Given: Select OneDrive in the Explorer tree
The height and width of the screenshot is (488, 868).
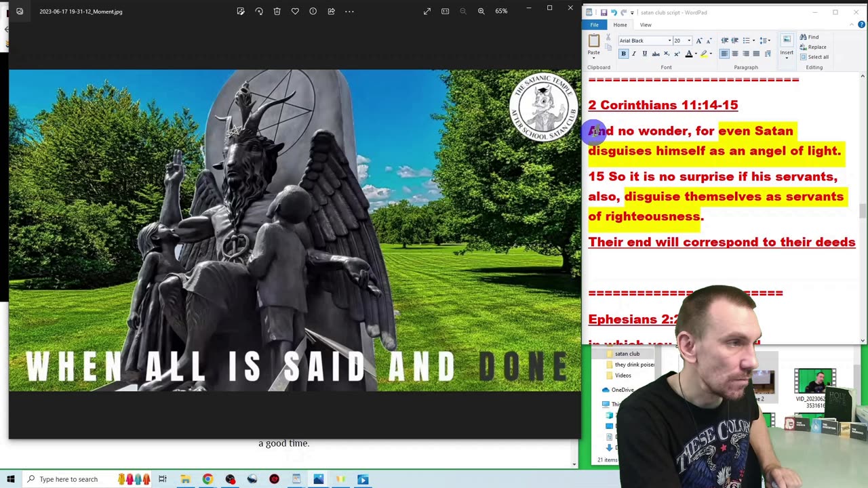Looking at the screenshot, I should [x=621, y=390].
